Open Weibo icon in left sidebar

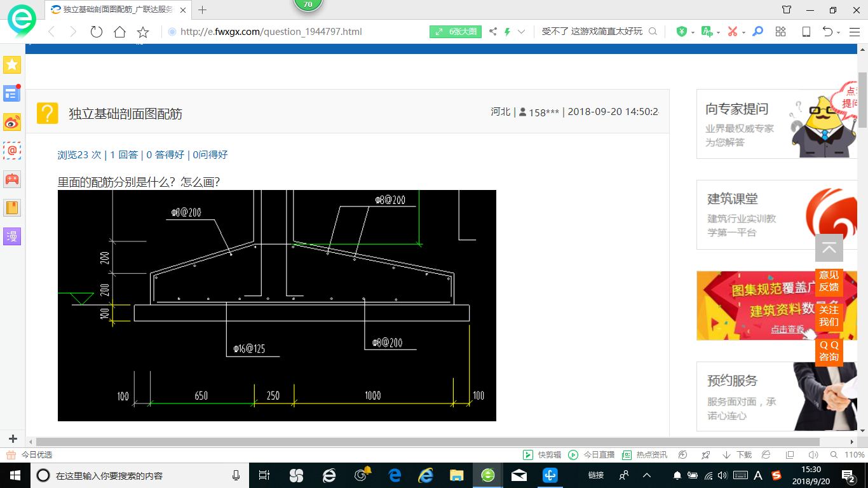pyautogui.click(x=12, y=122)
